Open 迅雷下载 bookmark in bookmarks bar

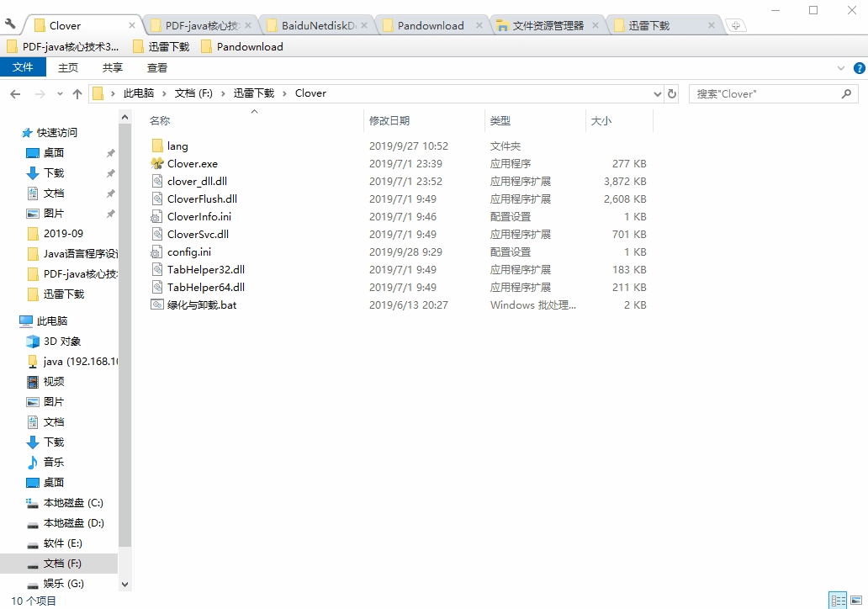coord(161,47)
